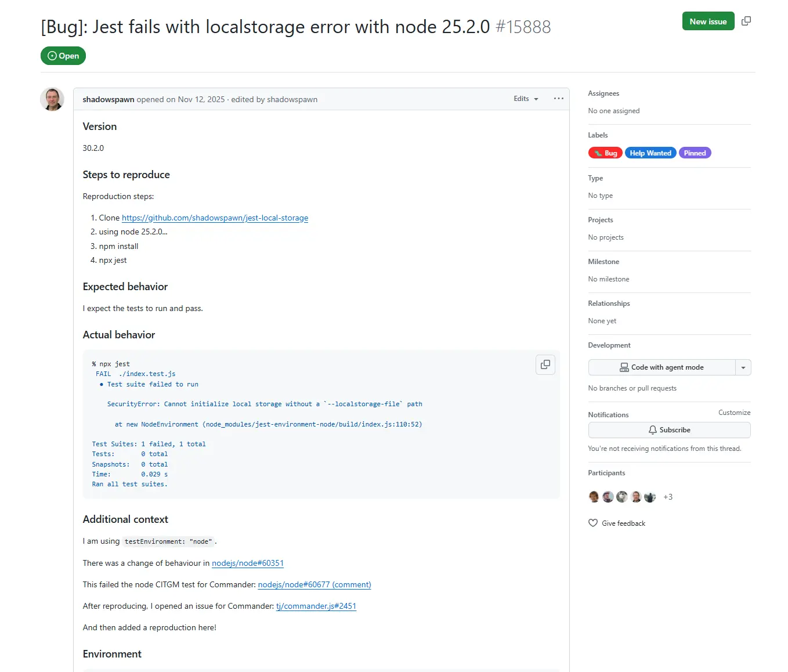Click the Code with agent mode button
788x672 pixels.
pos(662,367)
